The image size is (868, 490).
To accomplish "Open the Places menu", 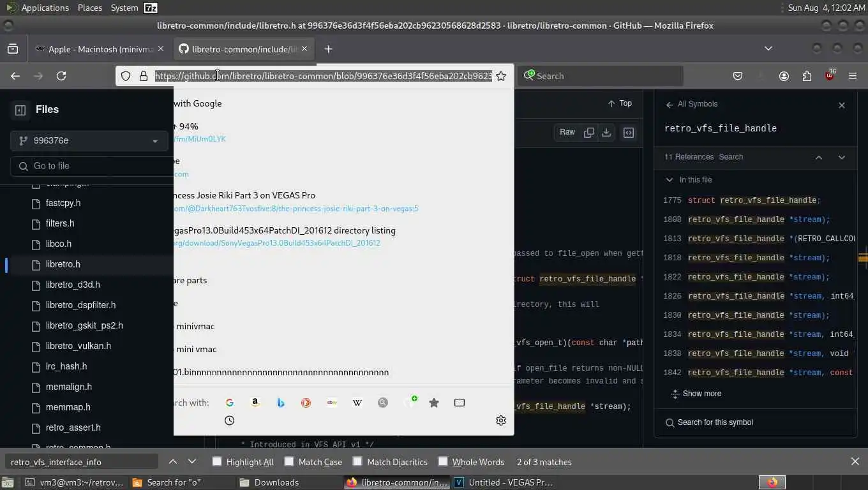I will point(90,8).
